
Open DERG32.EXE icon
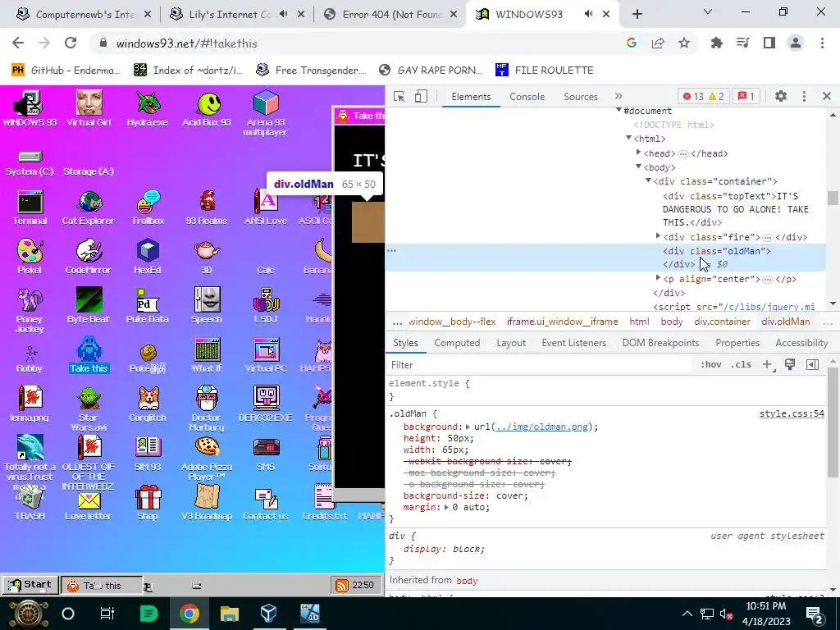(x=266, y=404)
